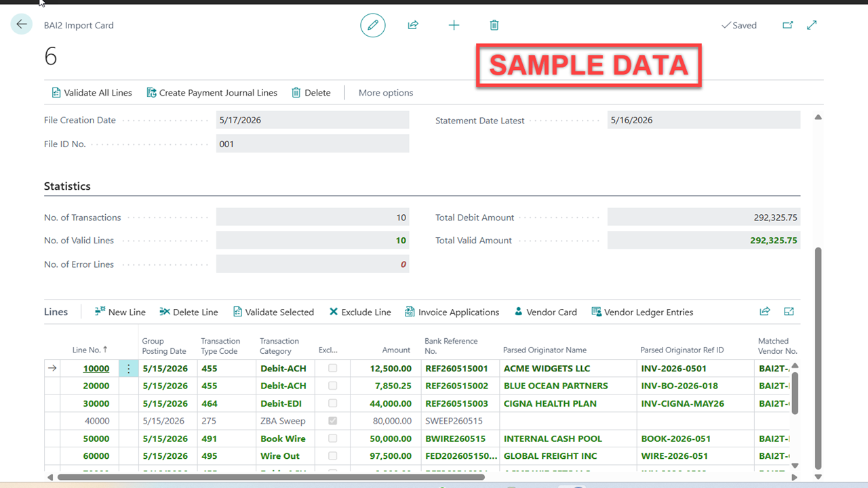Click No. of Error Lines value
This screenshot has width=868, height=488.
pos(313,264)
